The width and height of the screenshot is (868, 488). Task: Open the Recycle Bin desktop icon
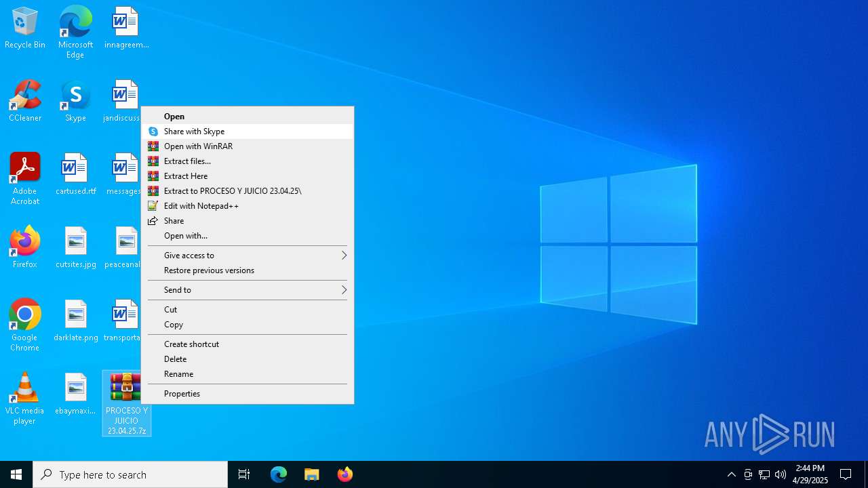(25, 28)
